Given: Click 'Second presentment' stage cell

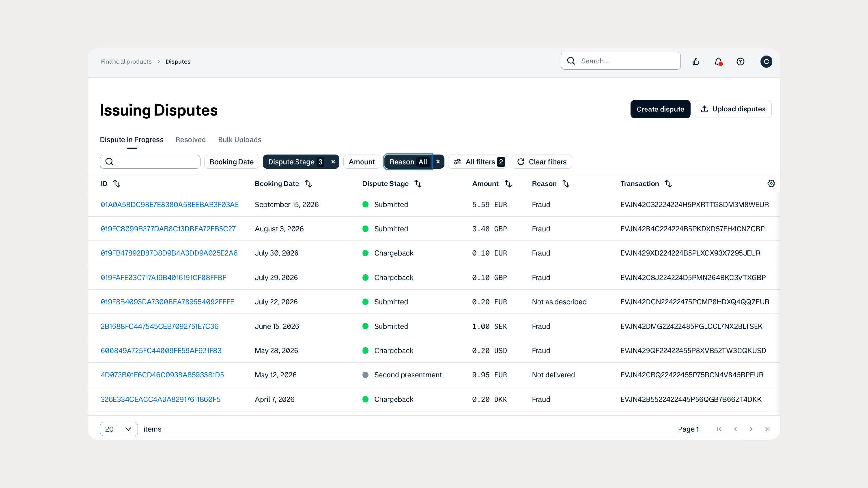Looking at the screenshot, I should 408,375.
